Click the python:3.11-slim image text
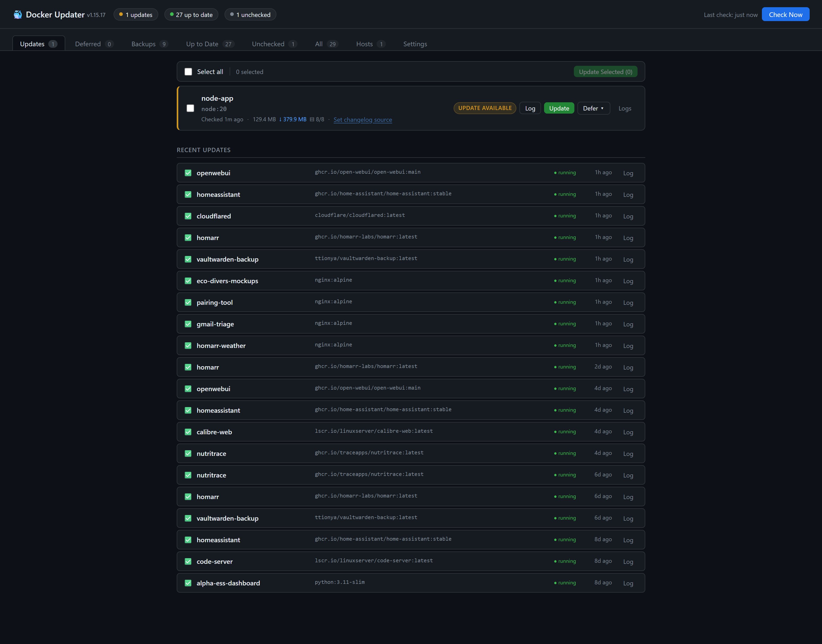 pyautogui.click(x=340, y=582)
